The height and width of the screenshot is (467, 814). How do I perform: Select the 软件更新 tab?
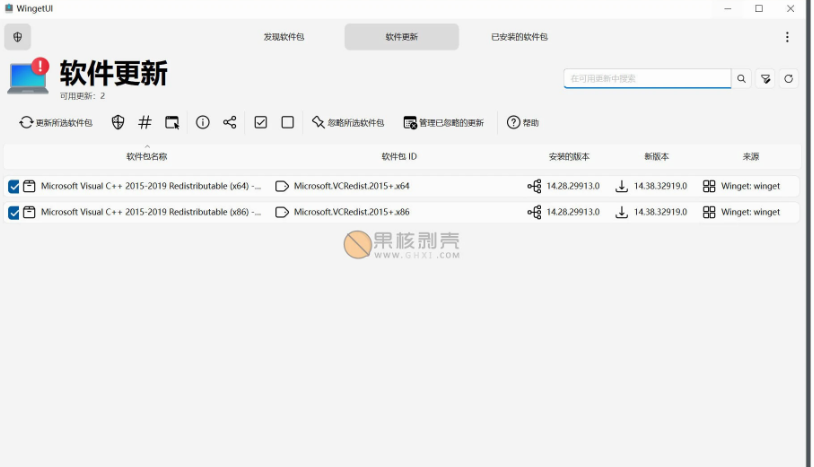point(401,37)
